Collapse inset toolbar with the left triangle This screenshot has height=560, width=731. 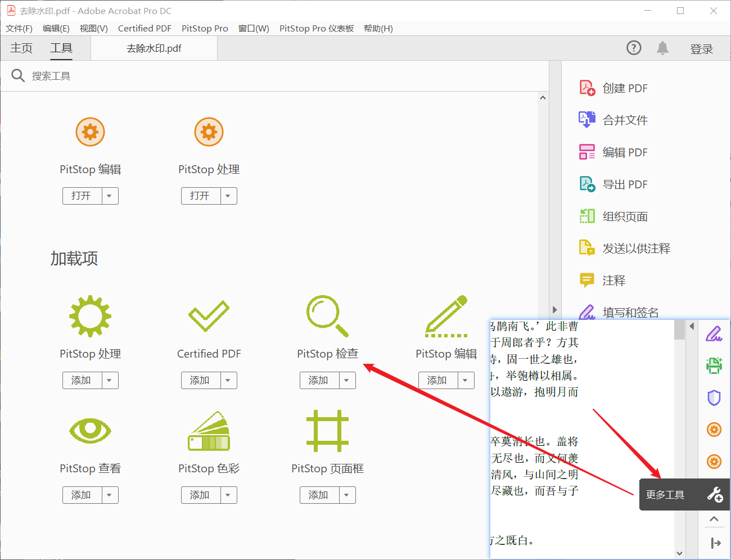pos(692,326)
